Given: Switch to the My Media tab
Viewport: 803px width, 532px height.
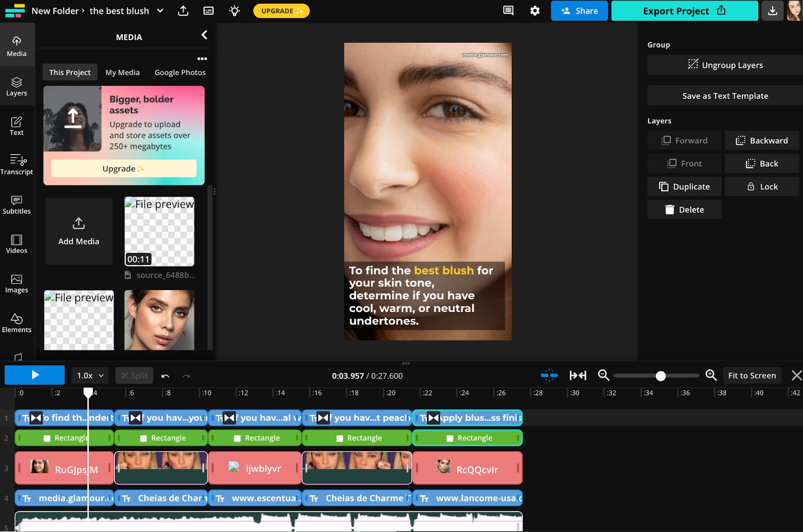Looking at the screenshot, I should (x=122, y=72).
